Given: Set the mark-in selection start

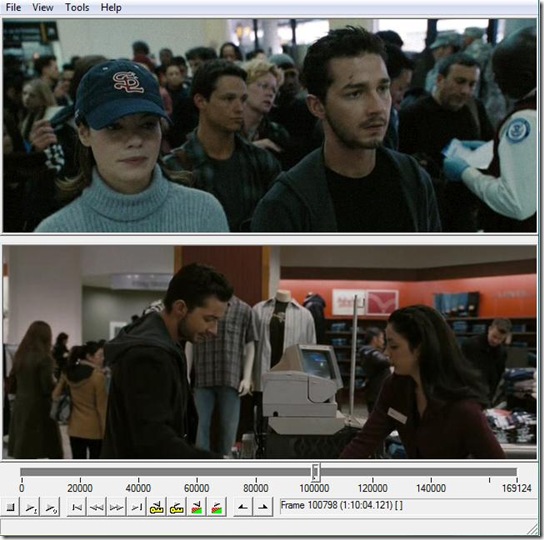Looking at the screenshot, I should tap(243, 507).
